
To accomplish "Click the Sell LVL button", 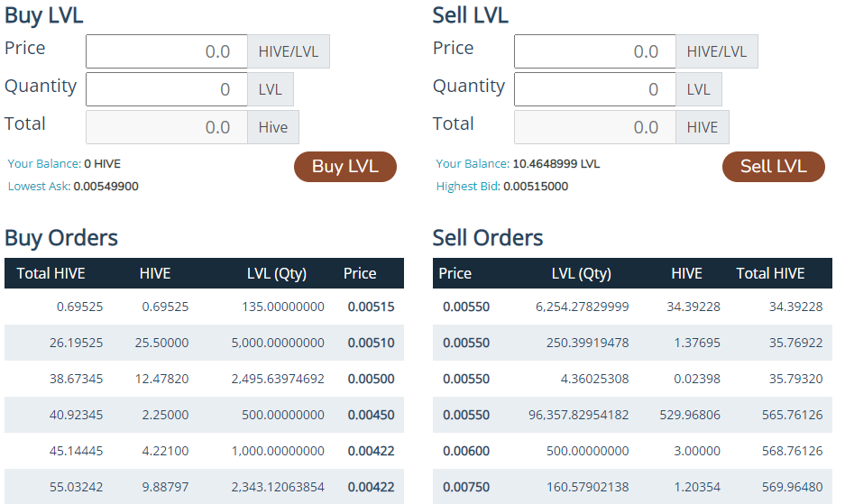I will pos(774,167).
